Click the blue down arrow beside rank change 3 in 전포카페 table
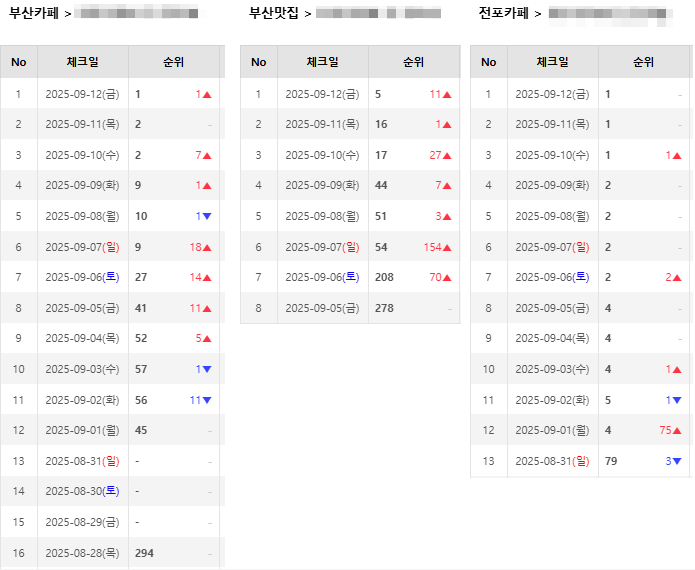 [677, 462]
